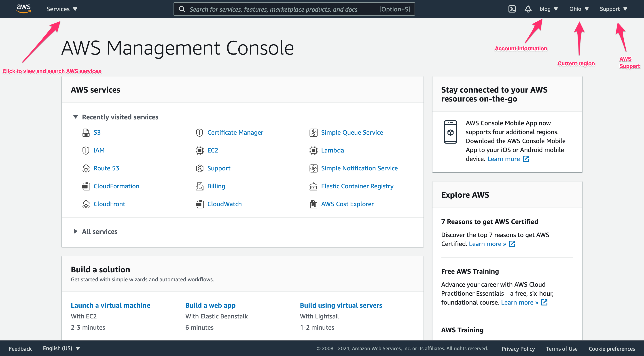Screen dimensions: 644x356
Task: Click external link icon after mobile Learn more
Action: [526, 159]
